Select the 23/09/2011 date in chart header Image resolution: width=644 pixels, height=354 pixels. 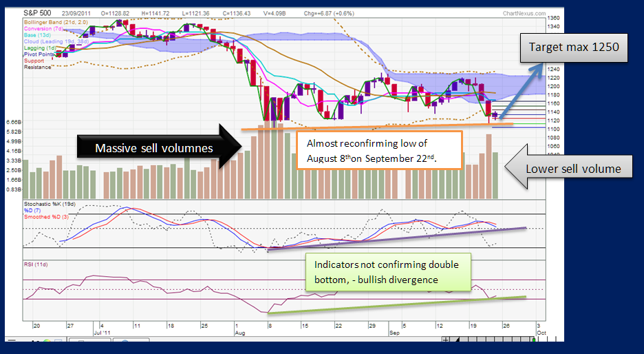[76, 14]
